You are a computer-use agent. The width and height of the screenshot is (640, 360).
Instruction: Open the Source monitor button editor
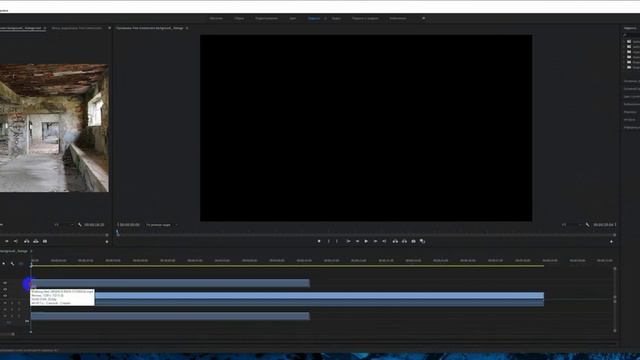click(107, 242)
